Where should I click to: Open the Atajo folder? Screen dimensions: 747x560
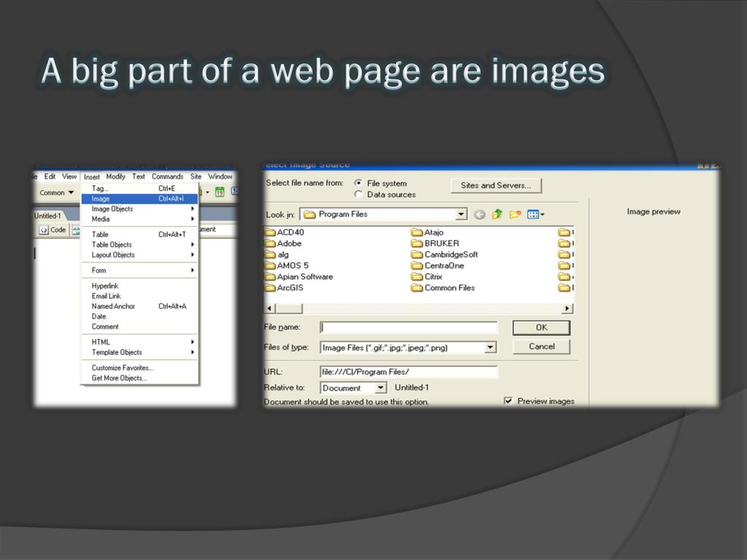click(x=427, y=233)
